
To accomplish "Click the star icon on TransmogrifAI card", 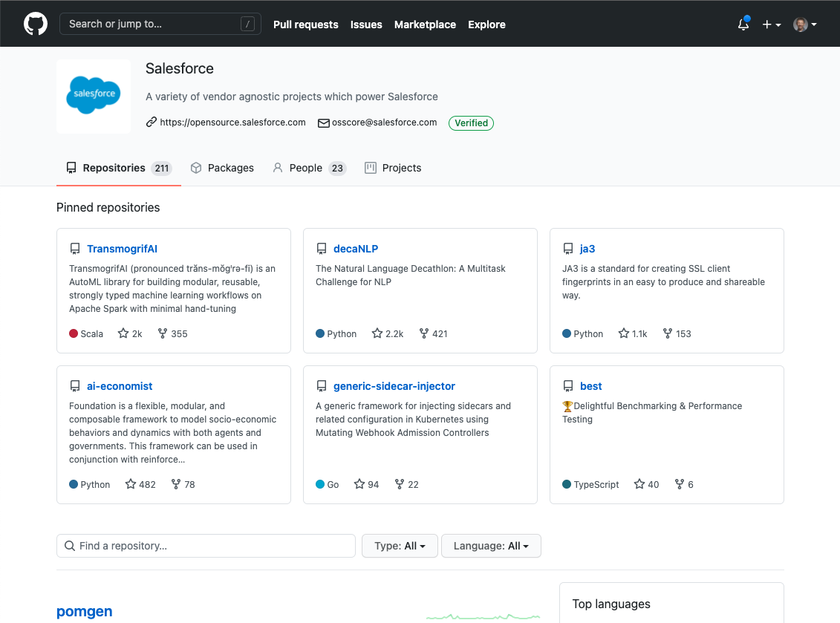I will point(123,333).
